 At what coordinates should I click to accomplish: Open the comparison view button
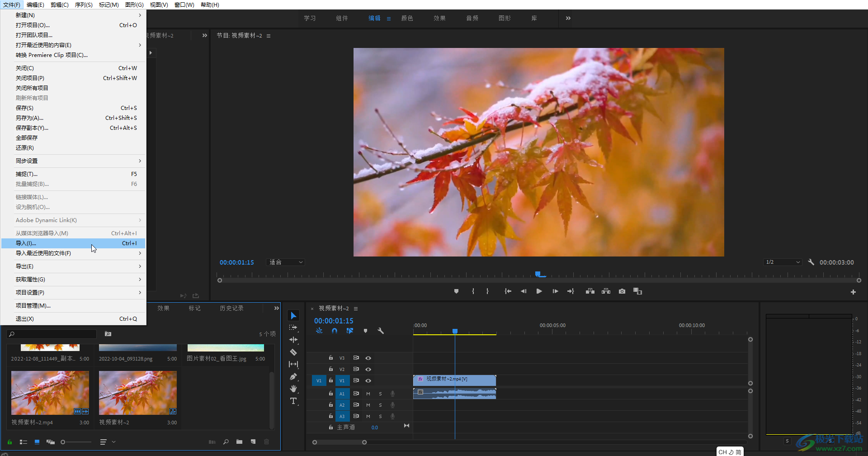[638, 291]
